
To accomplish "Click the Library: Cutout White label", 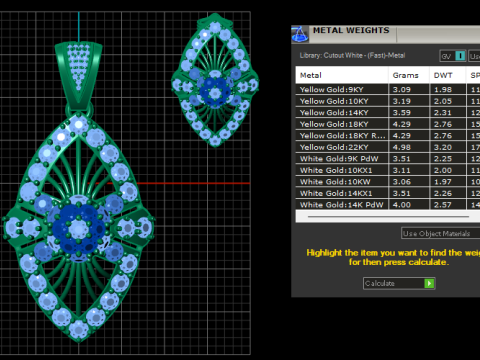I will (352, 56).
